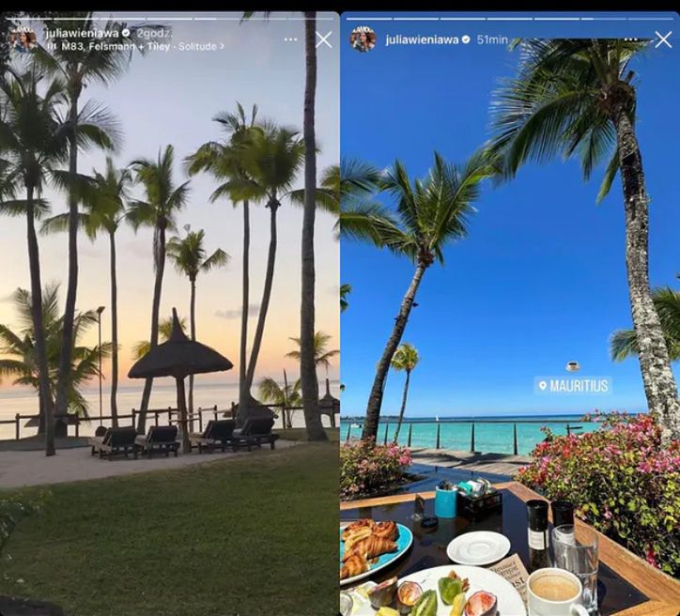680x616 pixels.
Task: Click the music bars icon before M83
Action: (51, 46)
